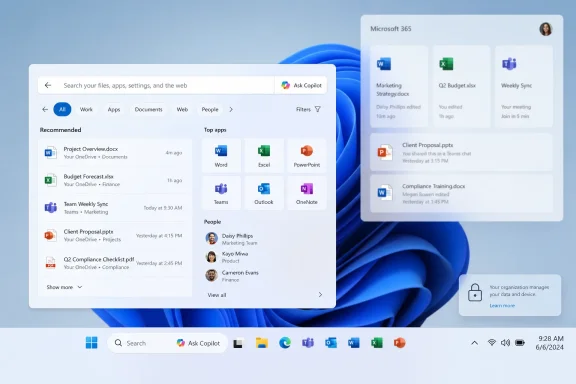Open Outlook from the taskbar
The height and width of the screenshot is (384, 576).
pyautogui.click(x=331, y=343)
